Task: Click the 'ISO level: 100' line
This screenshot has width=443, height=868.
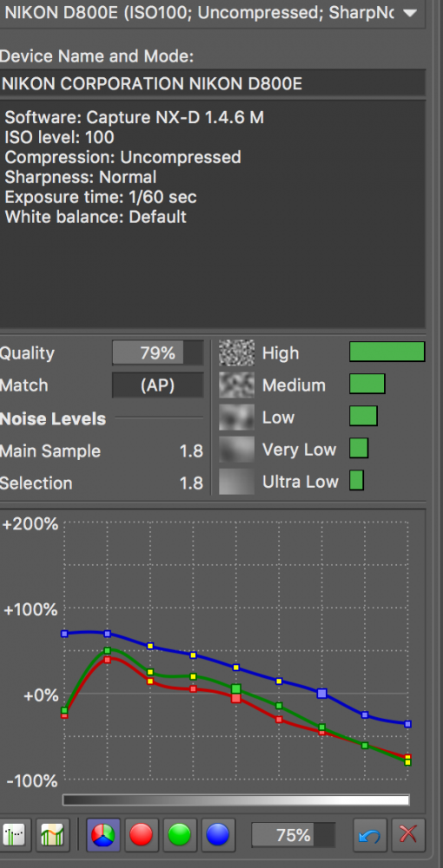Action: [60, 137]
